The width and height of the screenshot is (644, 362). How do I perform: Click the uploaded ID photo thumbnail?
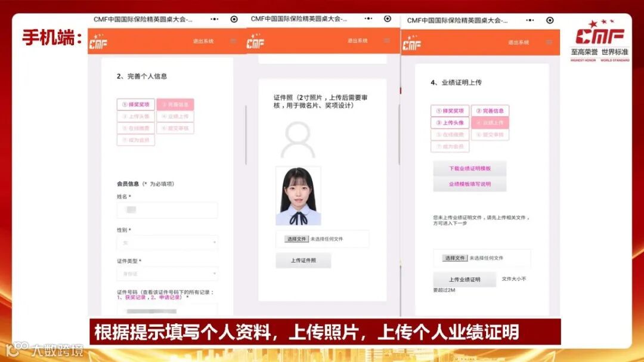298,196
